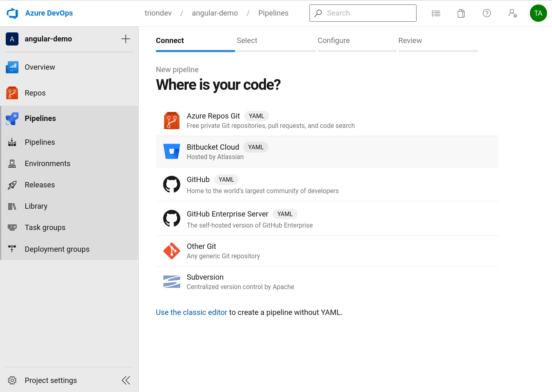Click the Subversion striped icon
Viewport: 552px width, 392px height.
click(172, 282)
